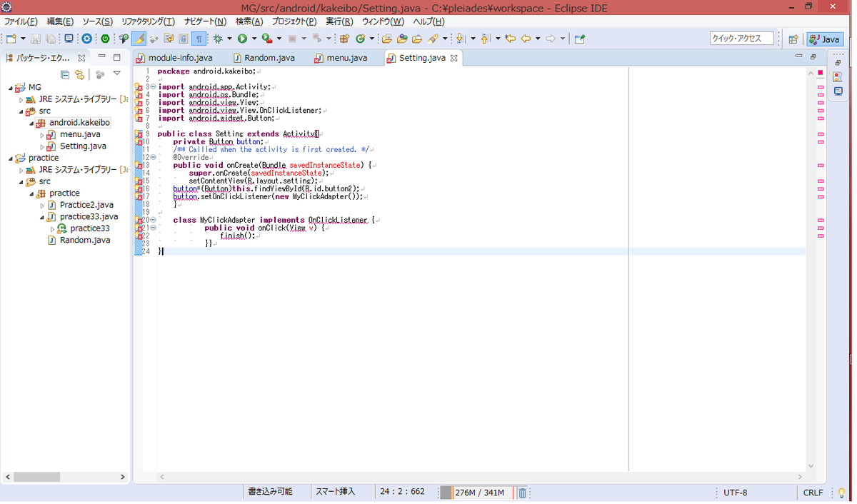Click the green Run button
The height and width of the screenshot is (504, 857).
pos(242,39)
